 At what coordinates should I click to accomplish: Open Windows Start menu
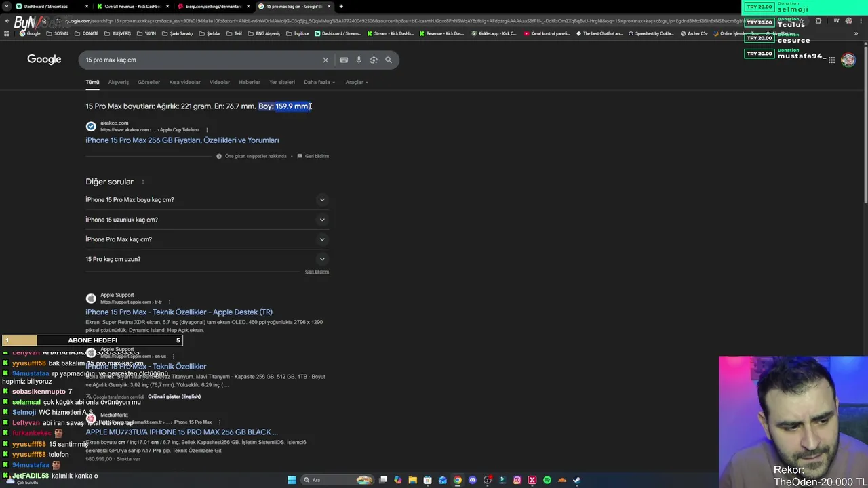tap(292, 480)
